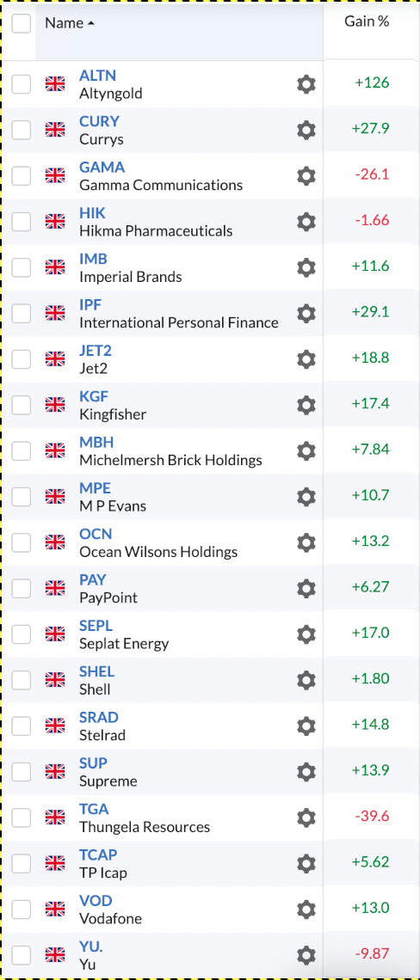Check the box for Gamma Communications
This screenshot has height=980, width=420.
[x=22, y=176]
